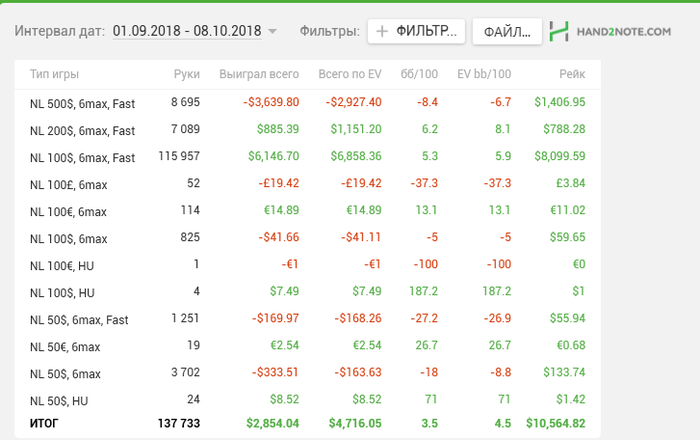Click the 3 702 hands cell

[x=185, y=372]
